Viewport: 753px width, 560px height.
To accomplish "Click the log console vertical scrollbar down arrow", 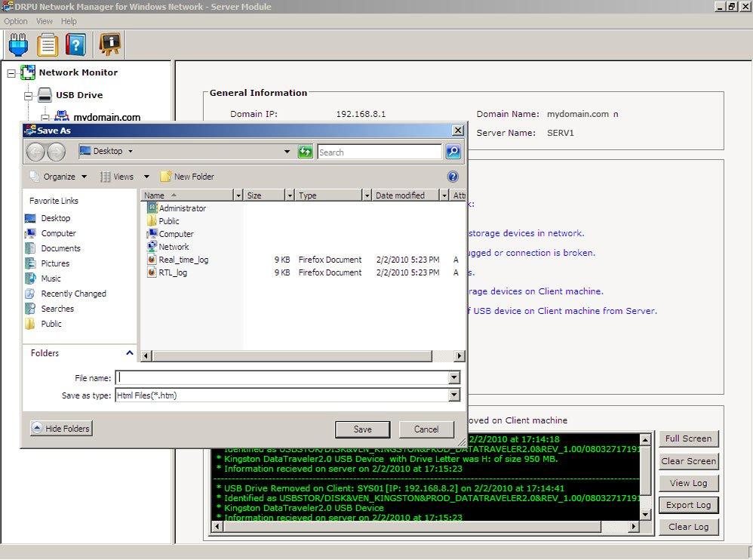I will [x=645, y=515].
